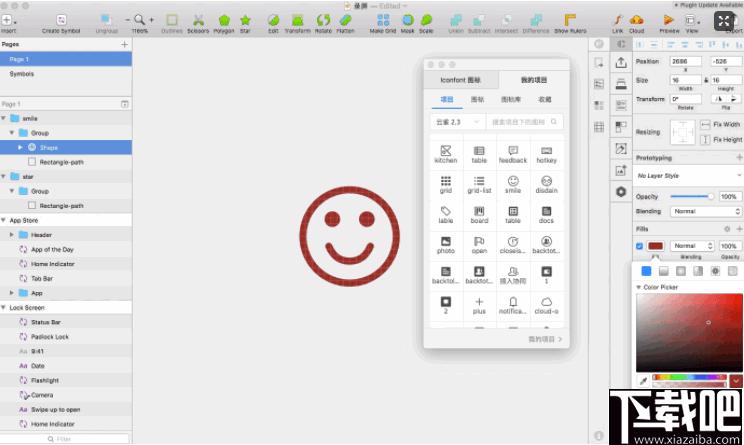Image resolution: width=744 pixels, height=445 pixels.
Task: Collapse the smile layer group
Action: pyautogui.click(x=4, y=118)
